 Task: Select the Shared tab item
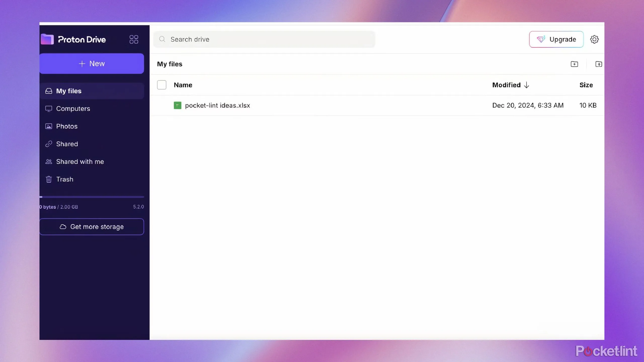tap(67, 144)
